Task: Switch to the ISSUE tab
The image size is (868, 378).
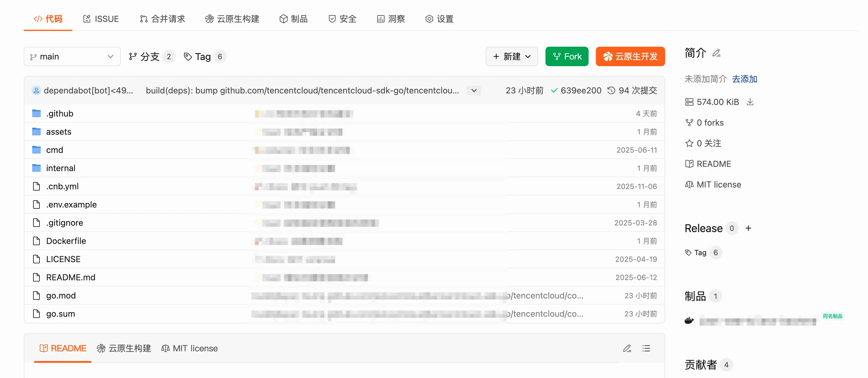Action: (101, 19)
